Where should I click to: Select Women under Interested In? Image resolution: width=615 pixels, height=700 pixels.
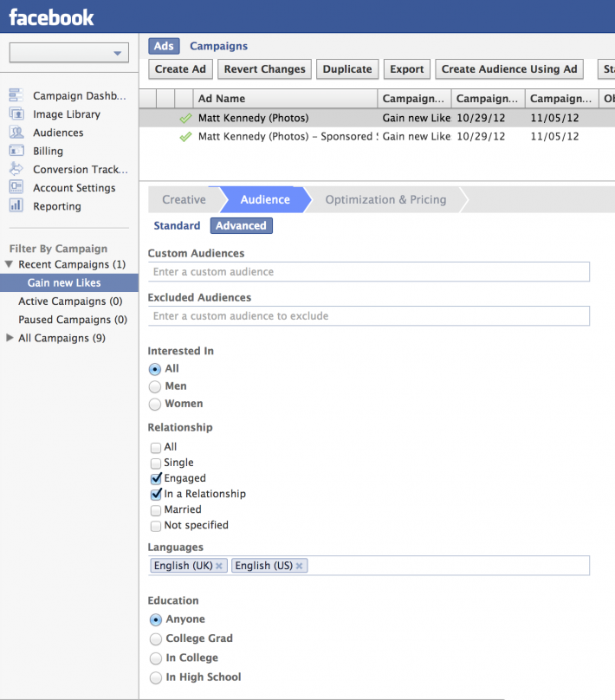click(x=155, y=404)
